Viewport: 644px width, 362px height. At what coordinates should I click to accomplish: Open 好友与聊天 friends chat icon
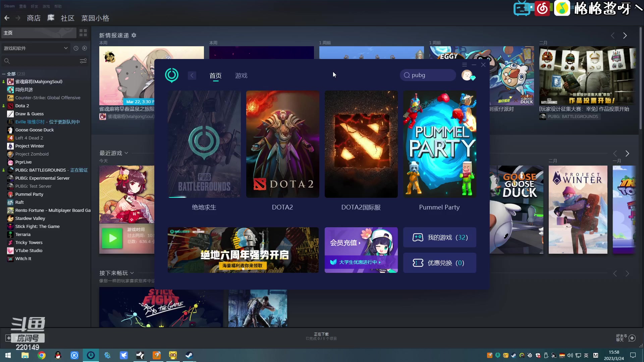pyautogui.click(x=632, y=338)
